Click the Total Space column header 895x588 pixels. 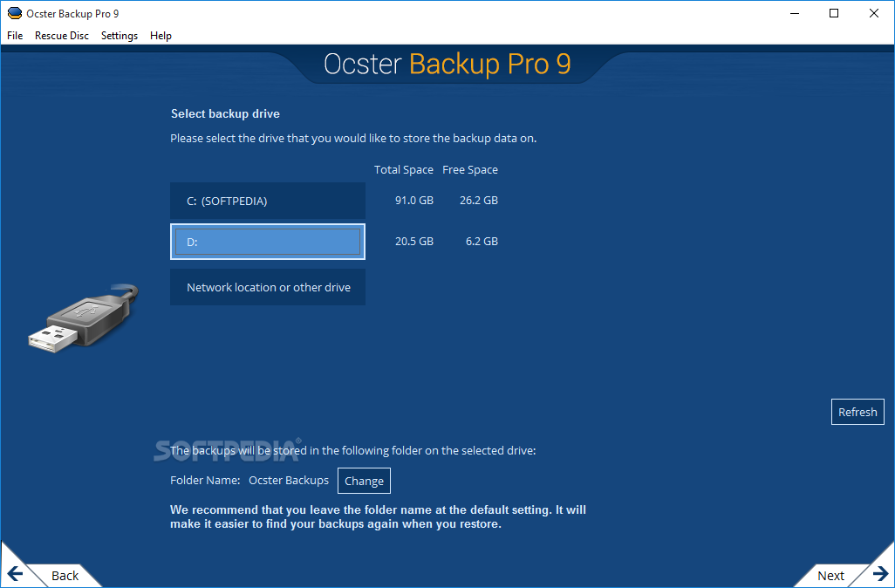pyautogui.click(x=404, y=169)
